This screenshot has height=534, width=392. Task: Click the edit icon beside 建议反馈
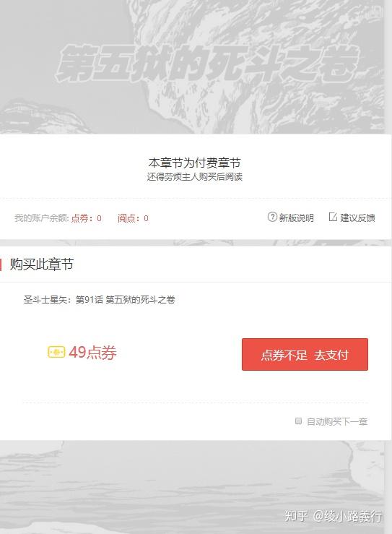tap(333, 217)
